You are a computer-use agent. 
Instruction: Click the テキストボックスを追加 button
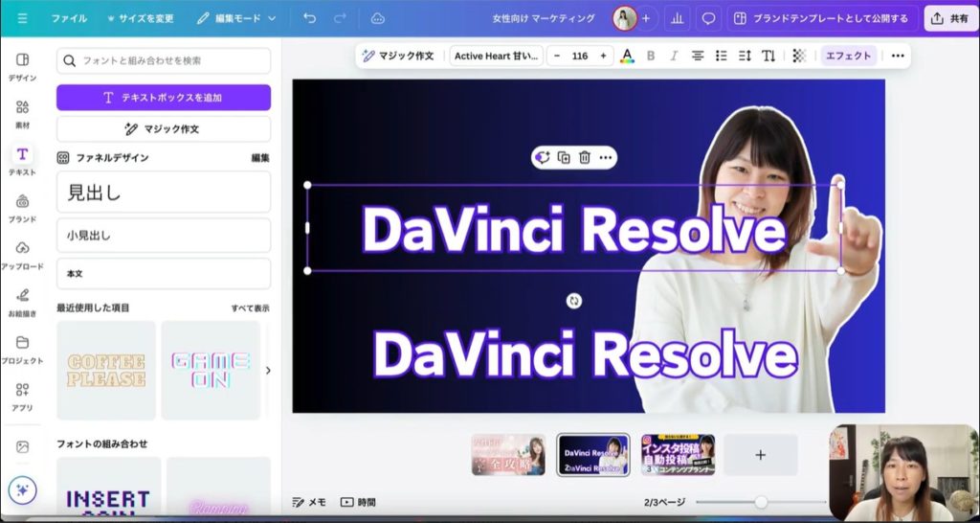(164, 98)
